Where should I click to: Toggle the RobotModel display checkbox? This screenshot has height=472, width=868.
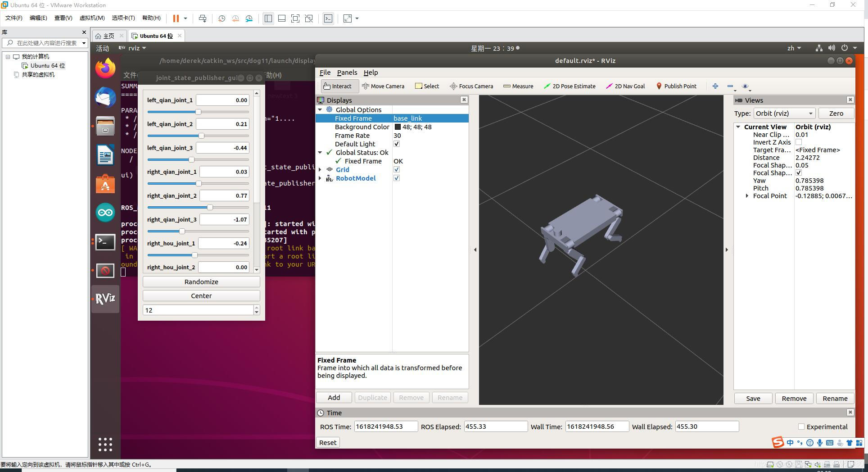point(397,178)
